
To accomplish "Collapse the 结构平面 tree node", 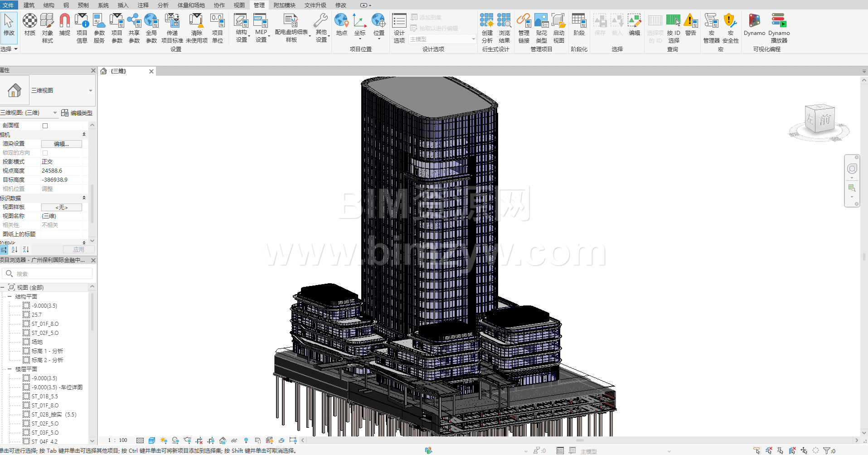I will (10, 296).
